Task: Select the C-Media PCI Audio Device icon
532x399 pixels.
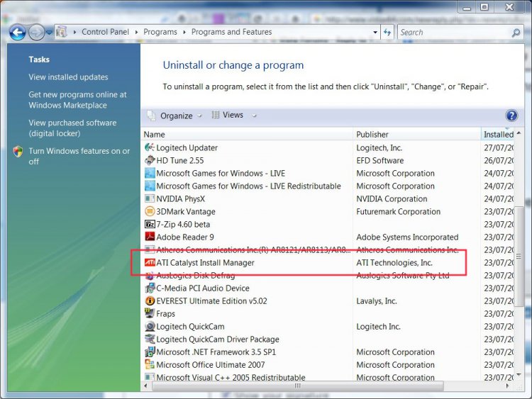Action: pyautogui.click(x=150, y=288)
